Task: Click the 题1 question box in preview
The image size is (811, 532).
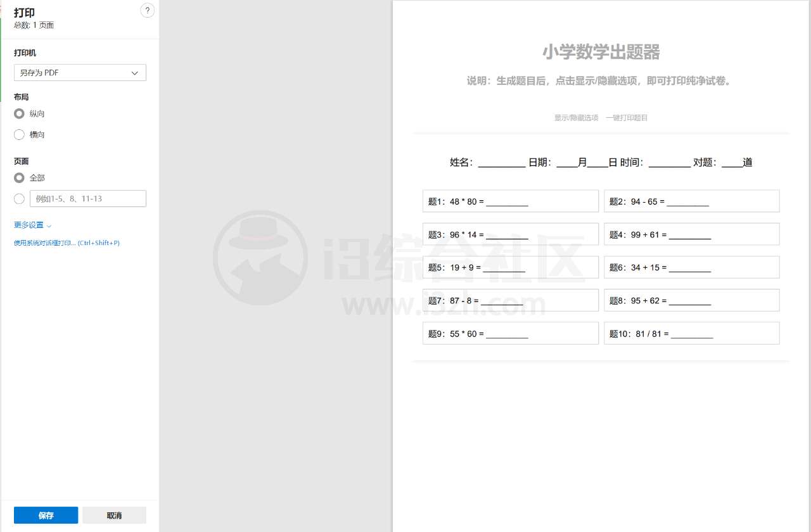Action: click(x=510, y=201)
